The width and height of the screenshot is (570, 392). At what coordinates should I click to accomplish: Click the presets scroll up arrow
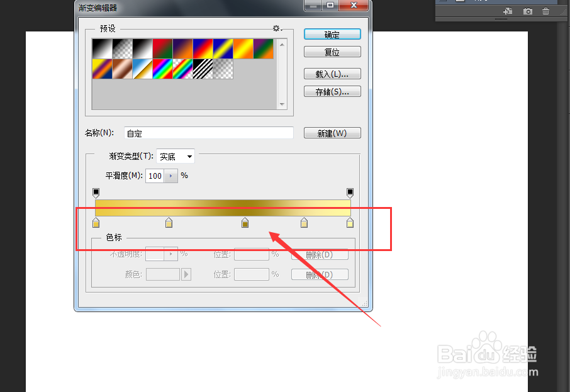click(x=282, y=45)
